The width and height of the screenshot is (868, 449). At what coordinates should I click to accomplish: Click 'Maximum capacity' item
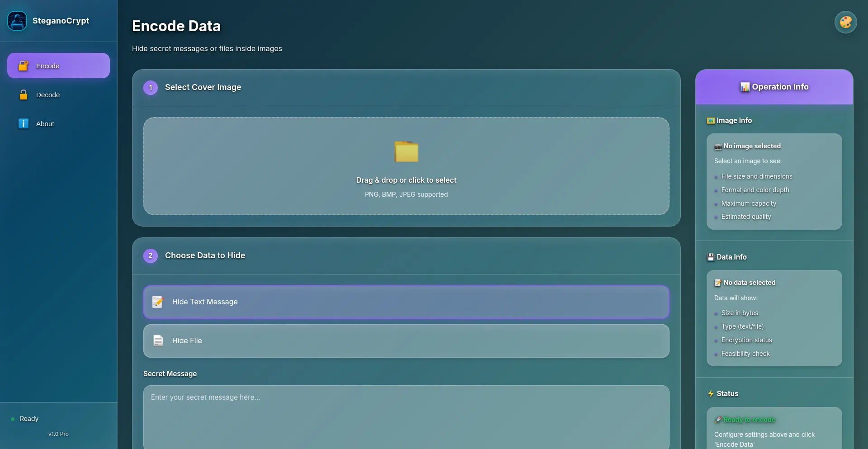749,203
